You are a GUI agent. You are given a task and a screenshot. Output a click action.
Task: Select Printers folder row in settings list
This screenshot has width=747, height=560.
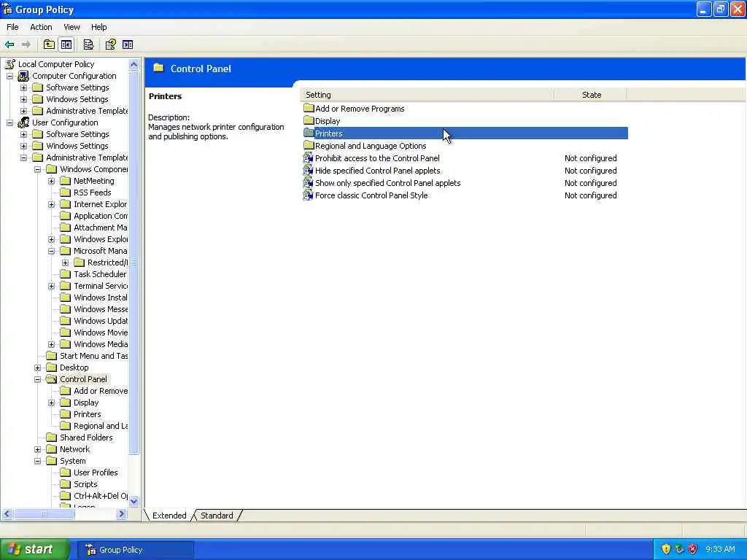coord(465,133)
